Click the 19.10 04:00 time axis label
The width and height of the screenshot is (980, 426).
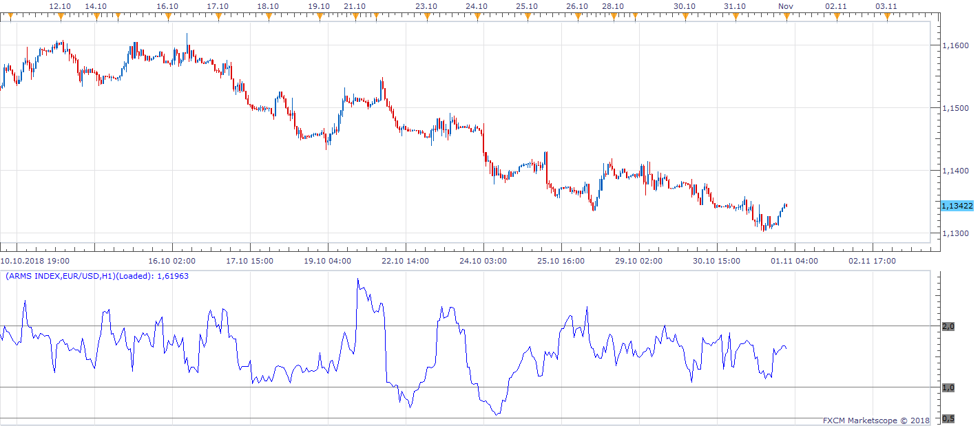(328, 261)
